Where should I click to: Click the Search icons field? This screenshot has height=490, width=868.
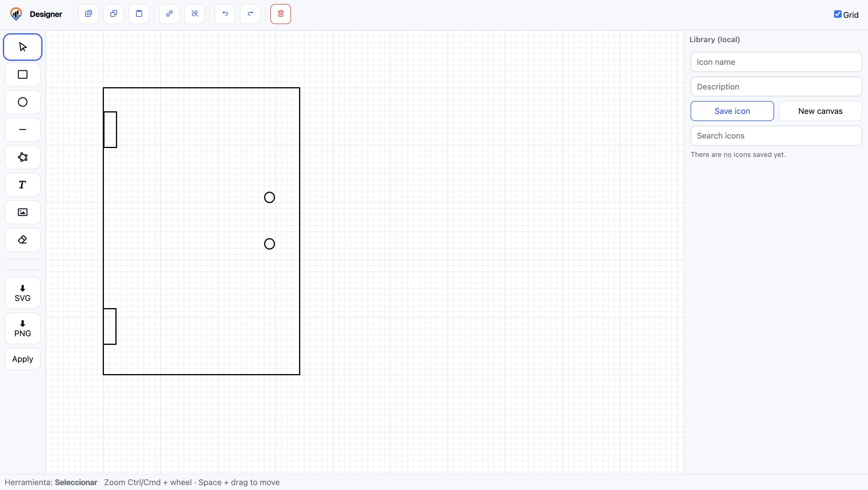click(776, 136)
